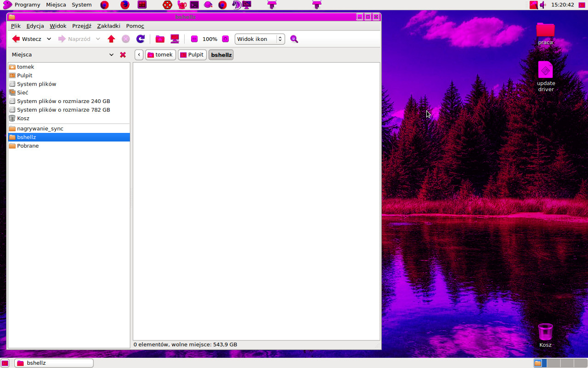
Task: Zoom in using icon right of 100%
Action: (x=226, y=39)
